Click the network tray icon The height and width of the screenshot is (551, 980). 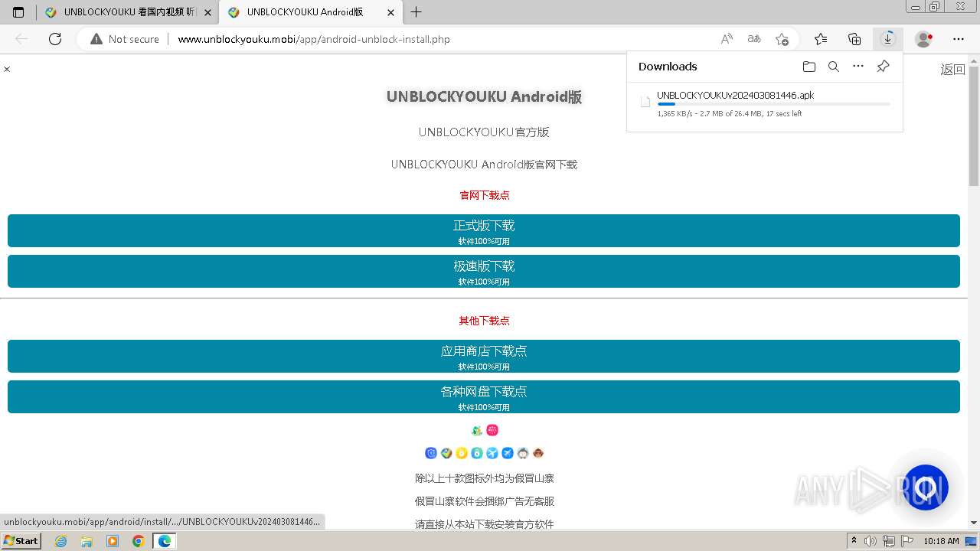[x=889, y=541]
